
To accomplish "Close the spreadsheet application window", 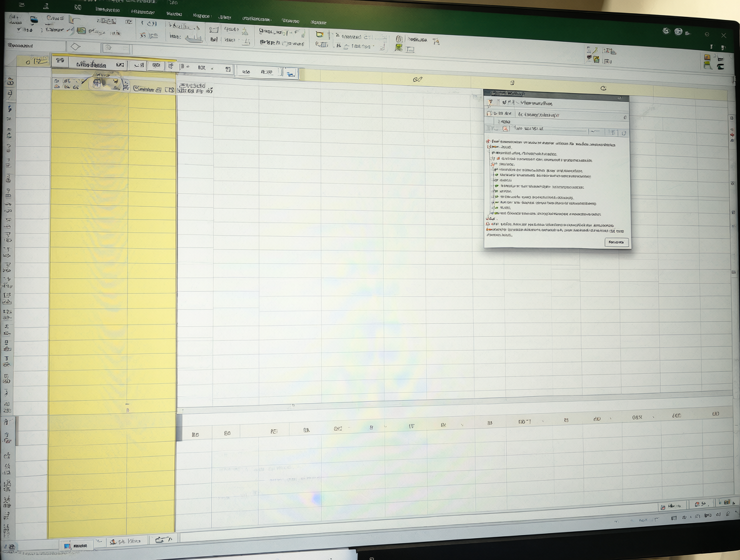I will pyautogui.click(x=724, y=35).
